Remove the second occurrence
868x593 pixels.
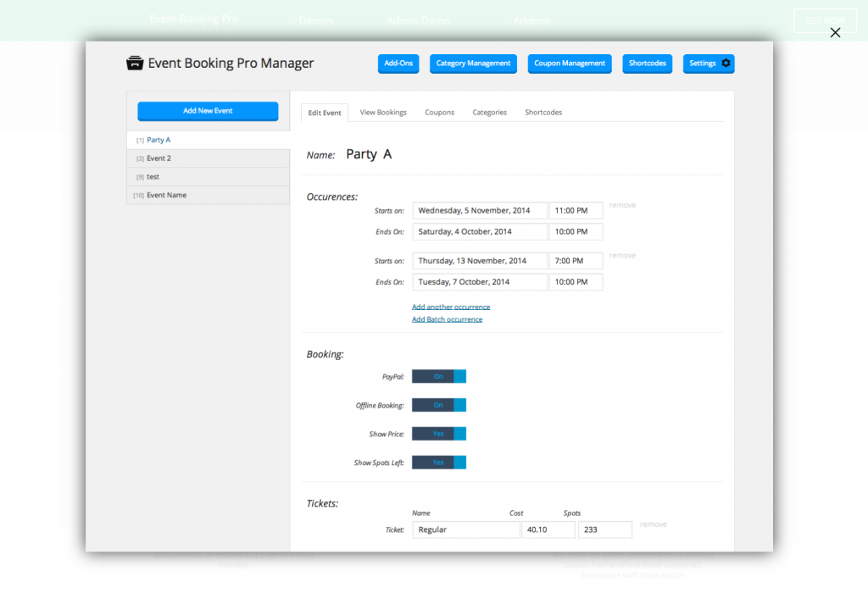click(622, 256)
